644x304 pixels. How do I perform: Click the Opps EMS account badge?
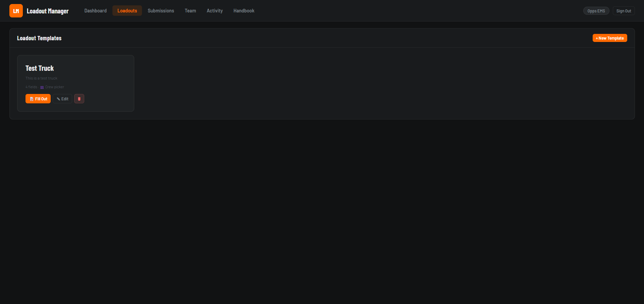(x=596, y=11)
